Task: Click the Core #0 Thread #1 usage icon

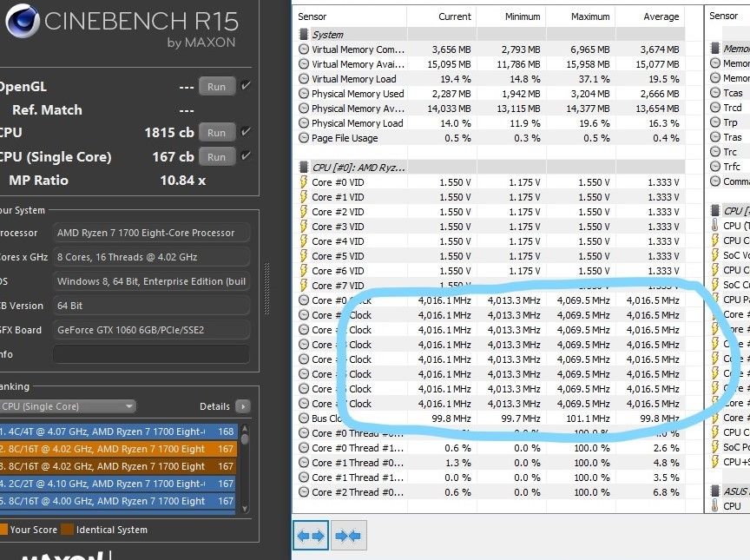Action: click(x=303, y=448)
